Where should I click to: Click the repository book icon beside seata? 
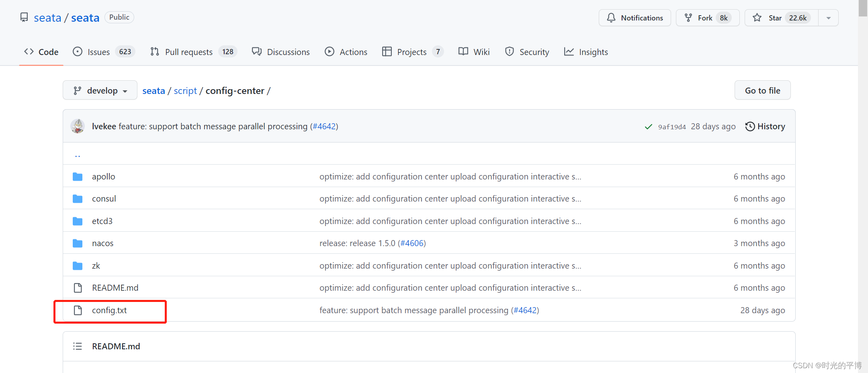point(24,18)
